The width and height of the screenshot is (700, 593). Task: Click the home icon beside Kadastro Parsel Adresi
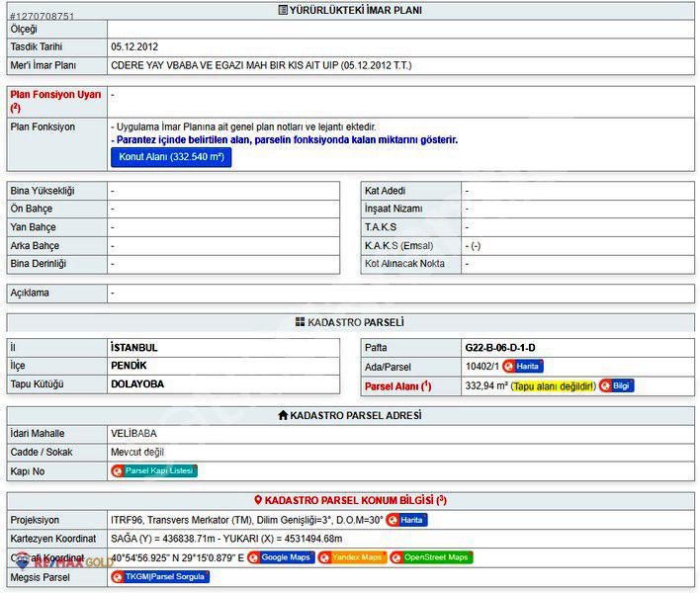283,415
